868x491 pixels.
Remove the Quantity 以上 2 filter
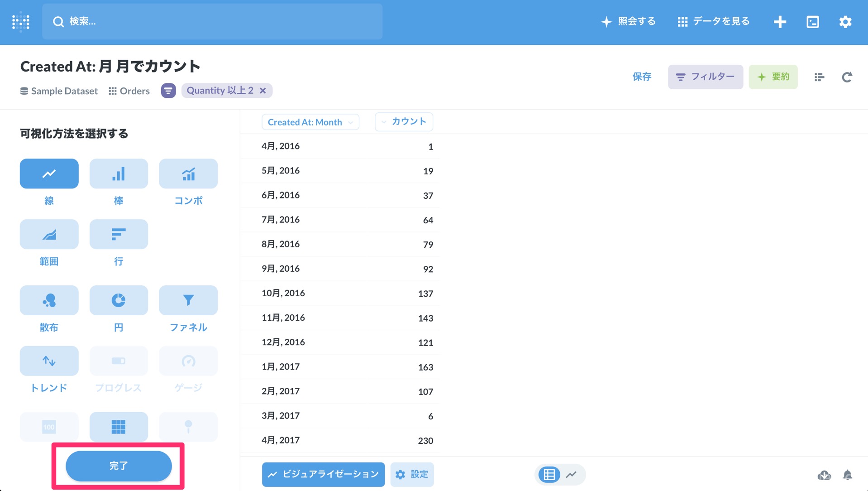click(x=263, y=90)
